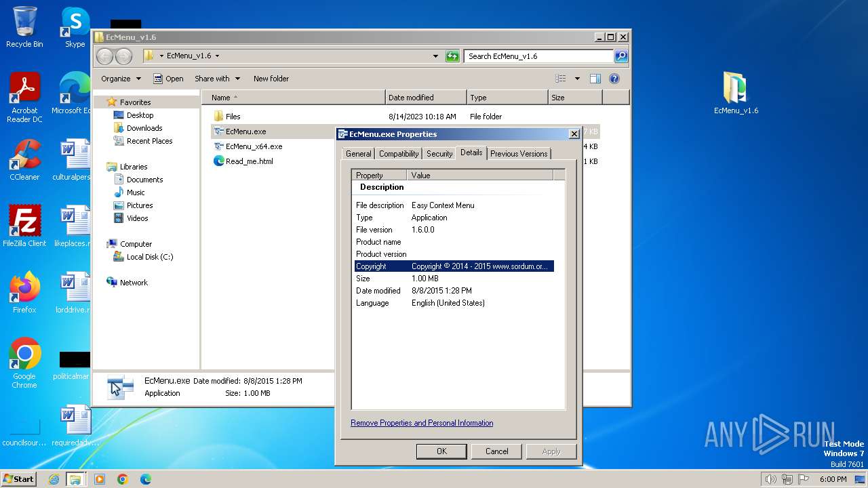The width and height of the screenshot is (868, 488).
Task: Sort by the Name column header
Action: 293,98
